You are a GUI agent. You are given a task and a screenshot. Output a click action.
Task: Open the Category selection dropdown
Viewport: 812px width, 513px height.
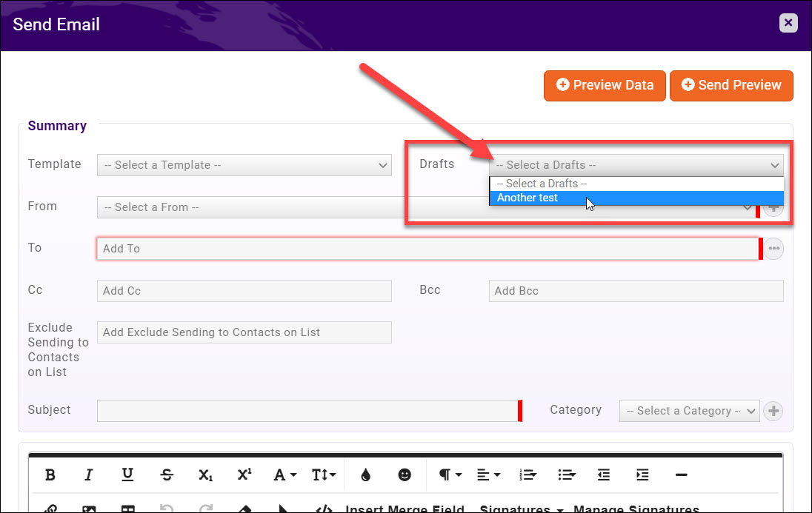coord(688,410)
